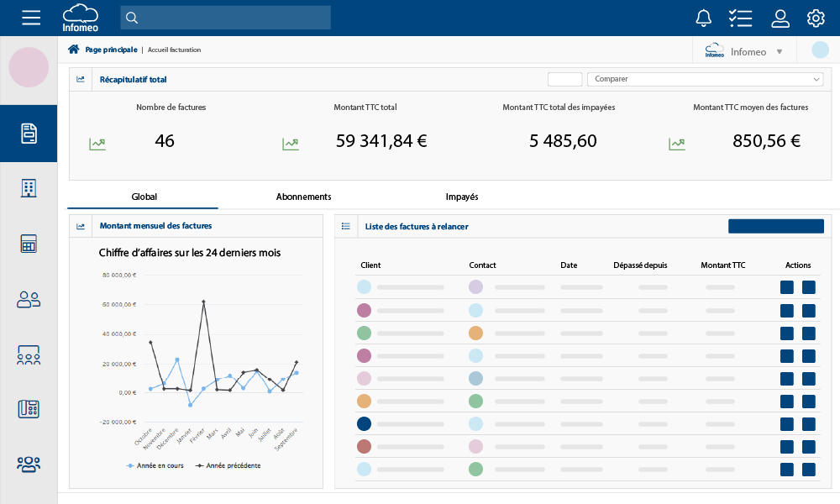Open the settings gear icon
This screenshot has height=504, width=840.
click(816, 18)
